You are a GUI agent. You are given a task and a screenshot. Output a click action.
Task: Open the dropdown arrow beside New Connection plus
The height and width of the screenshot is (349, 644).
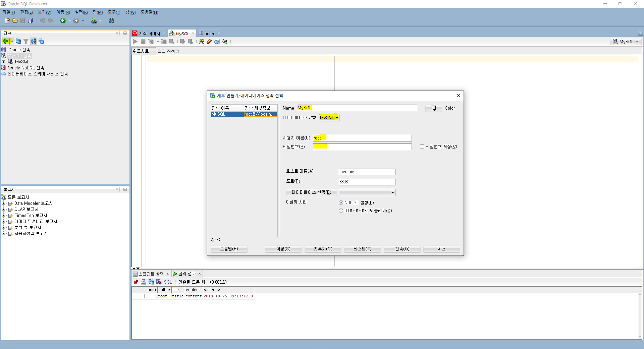[12, 41]
